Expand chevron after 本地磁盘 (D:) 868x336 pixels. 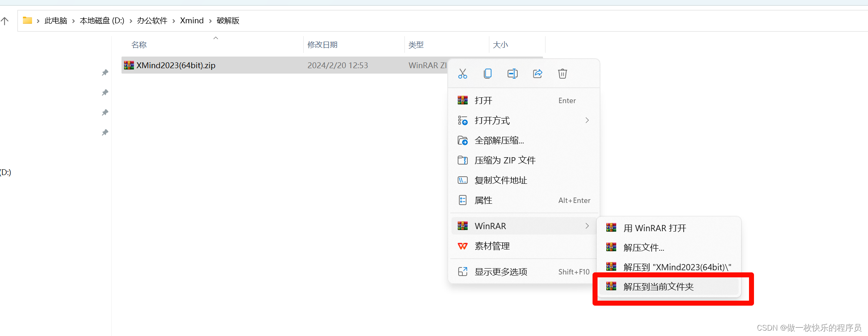point(131,21)
